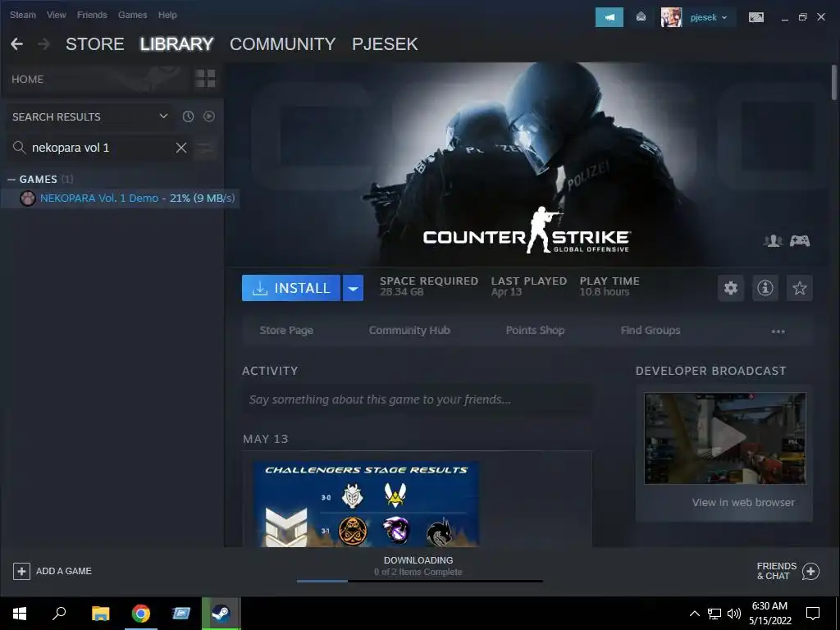Select NEKOPARA Vol. 1 Demo entry
The height and width of the screenshot is (630, 840).
[118, 199]
